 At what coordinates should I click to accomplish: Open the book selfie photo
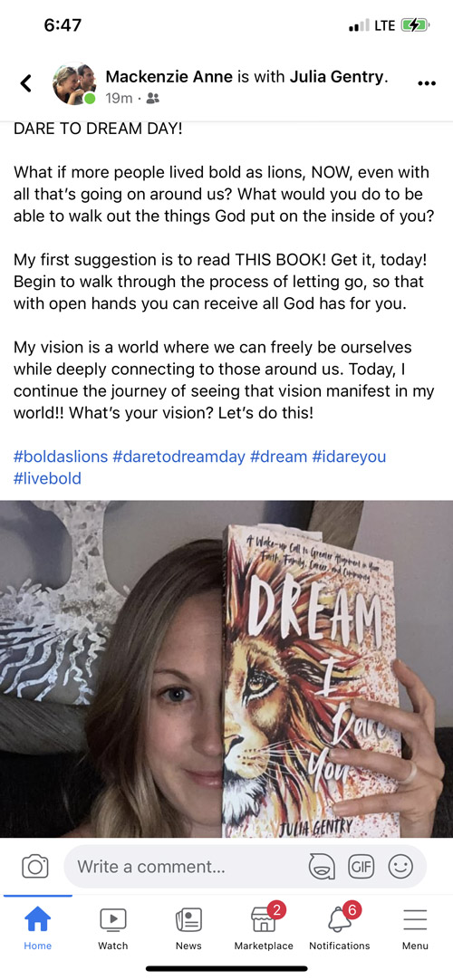tap(226, 668)
